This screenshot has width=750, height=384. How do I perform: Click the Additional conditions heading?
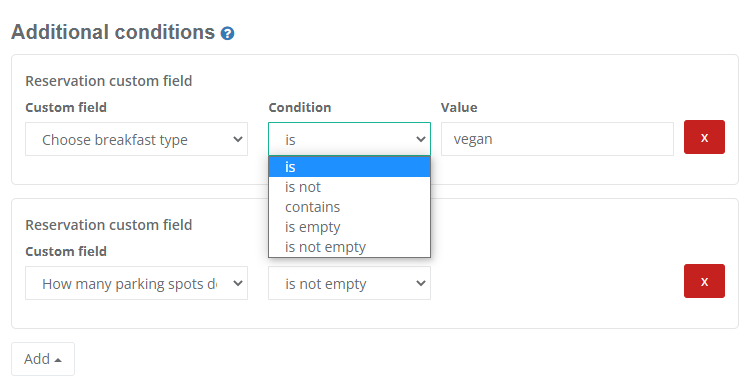[113, 33]
